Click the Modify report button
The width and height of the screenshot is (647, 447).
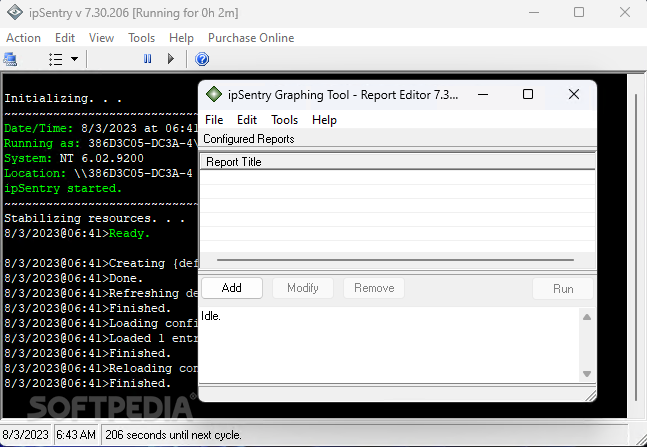point(303,288)
